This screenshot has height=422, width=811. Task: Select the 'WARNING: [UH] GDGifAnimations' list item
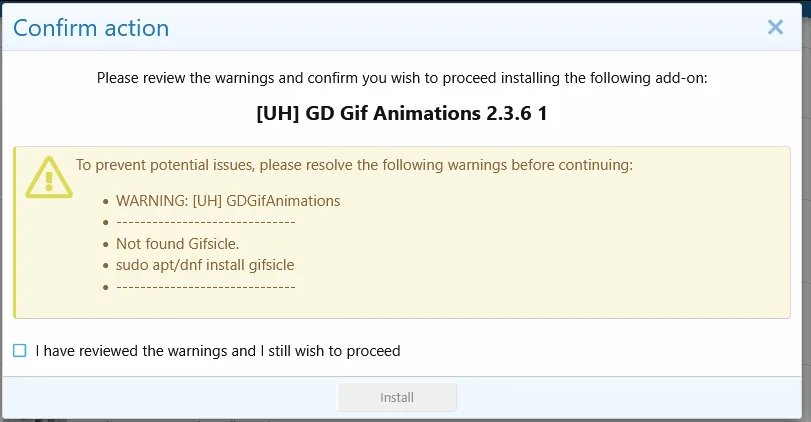click(228, 201)
